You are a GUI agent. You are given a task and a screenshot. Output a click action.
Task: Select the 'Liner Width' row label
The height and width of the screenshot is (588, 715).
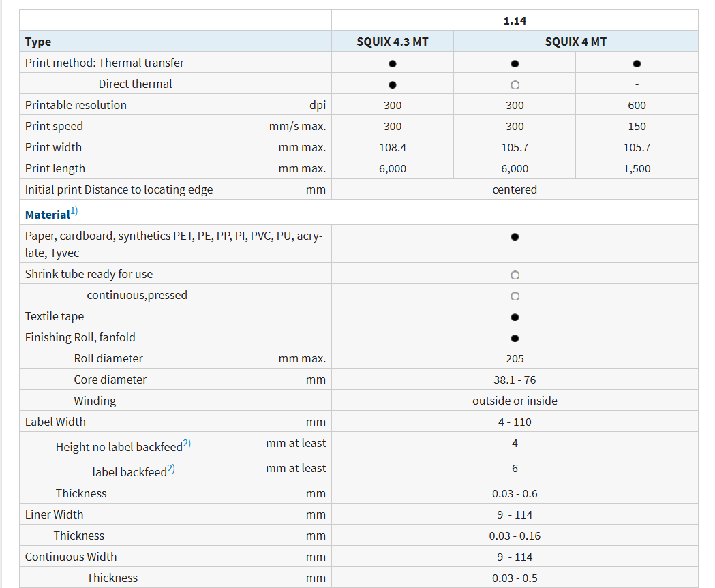(x=55, y=514)
